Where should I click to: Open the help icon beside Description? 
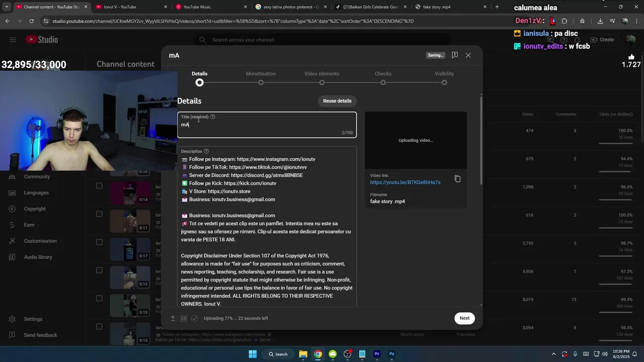pyautogui.click(x=206, y=151)
